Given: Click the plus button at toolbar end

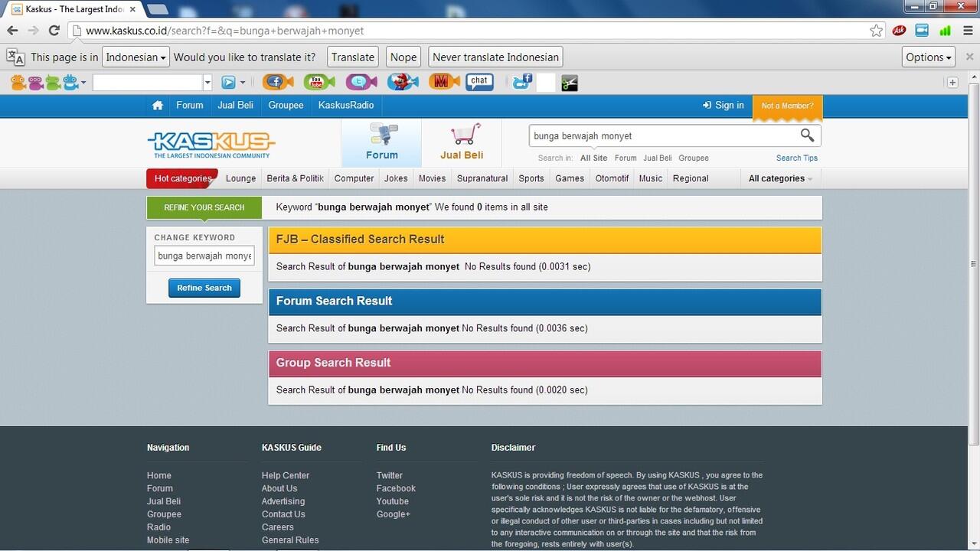Looking at the screenshot, I should pyautogui.click(x=952, y=82).
